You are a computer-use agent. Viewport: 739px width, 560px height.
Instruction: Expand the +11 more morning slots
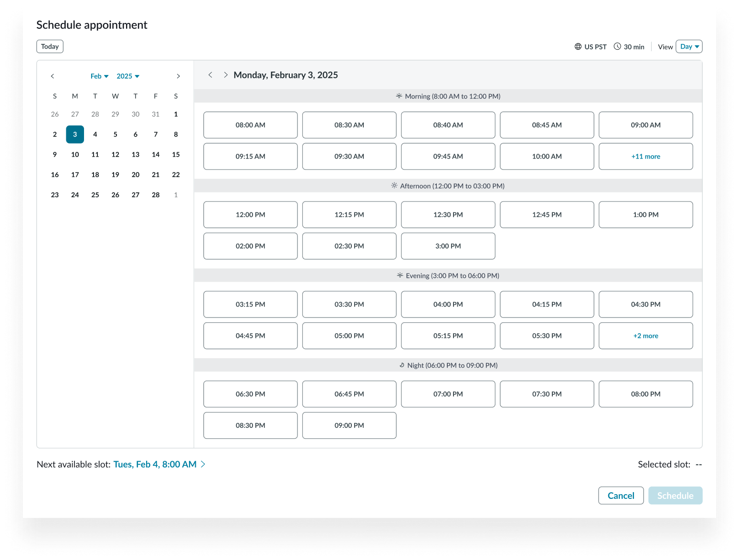[x=645, y=156]
